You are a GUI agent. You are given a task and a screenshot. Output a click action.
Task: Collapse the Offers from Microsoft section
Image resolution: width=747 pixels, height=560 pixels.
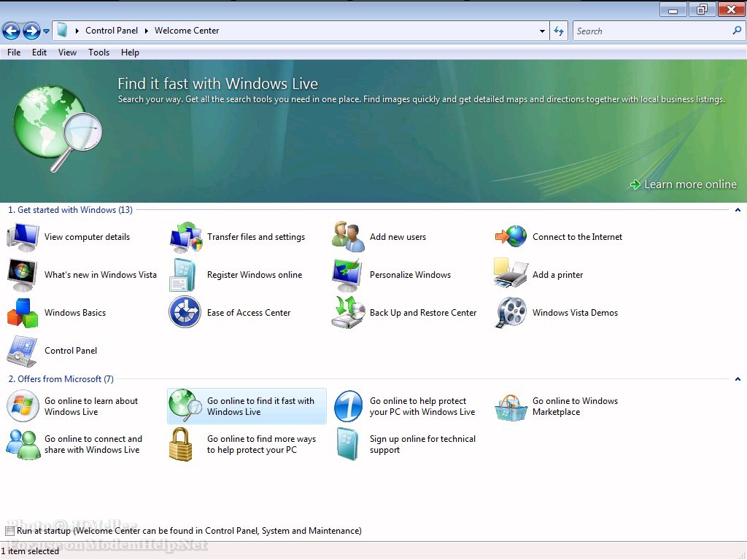click(x=738, y=379)
